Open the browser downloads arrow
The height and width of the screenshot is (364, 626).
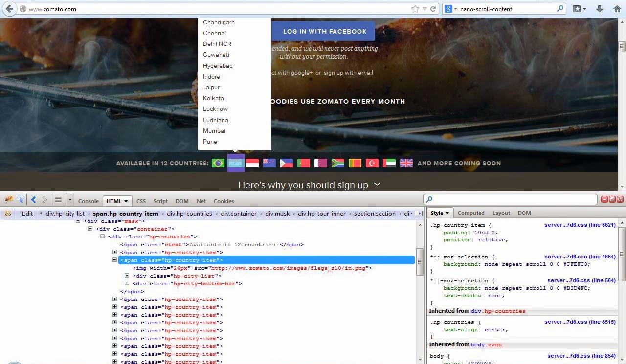pos(599,9)
